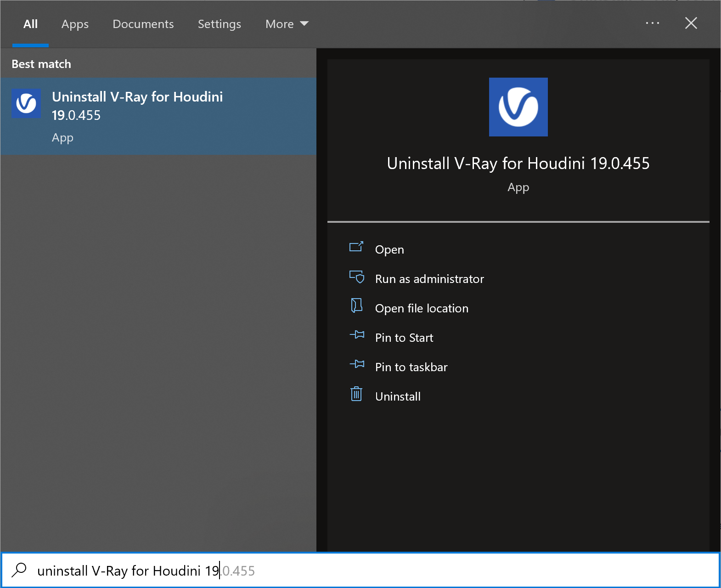
Task: Click inside the search text field
Action: 360,570
